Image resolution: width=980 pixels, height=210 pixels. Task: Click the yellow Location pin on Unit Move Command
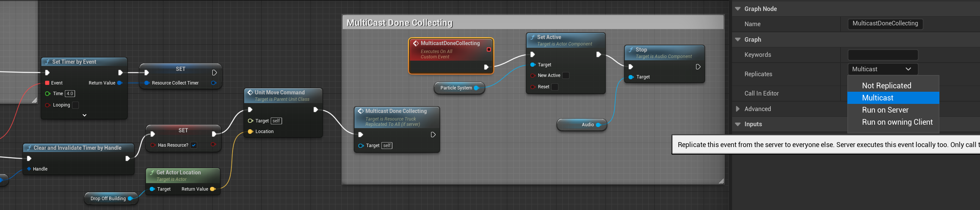click(x=250, y=132)
